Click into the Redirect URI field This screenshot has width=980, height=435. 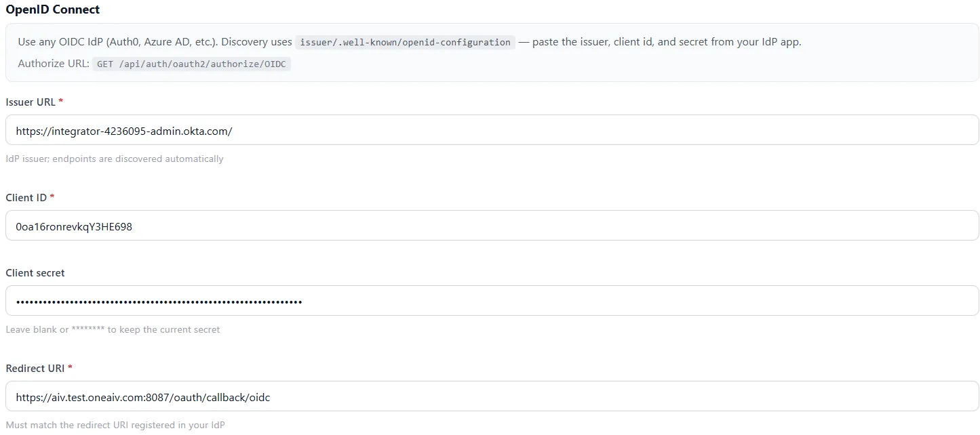[x=492, y=396]
